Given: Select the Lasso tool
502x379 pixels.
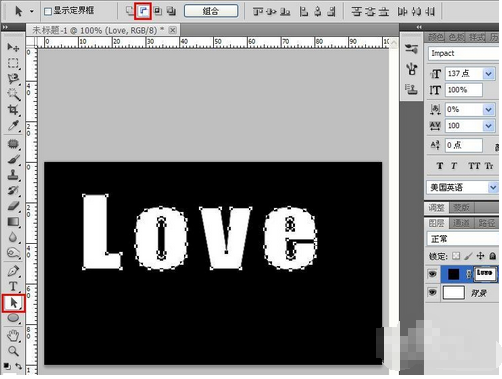Looking at the screenshot, I should [13, 79].
